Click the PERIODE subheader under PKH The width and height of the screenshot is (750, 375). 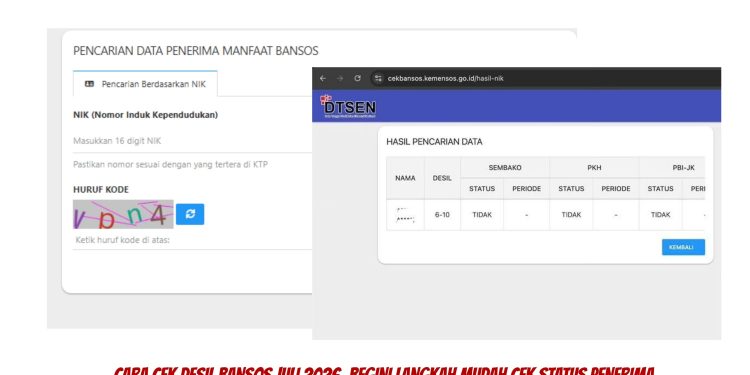[x=616, y=188]
